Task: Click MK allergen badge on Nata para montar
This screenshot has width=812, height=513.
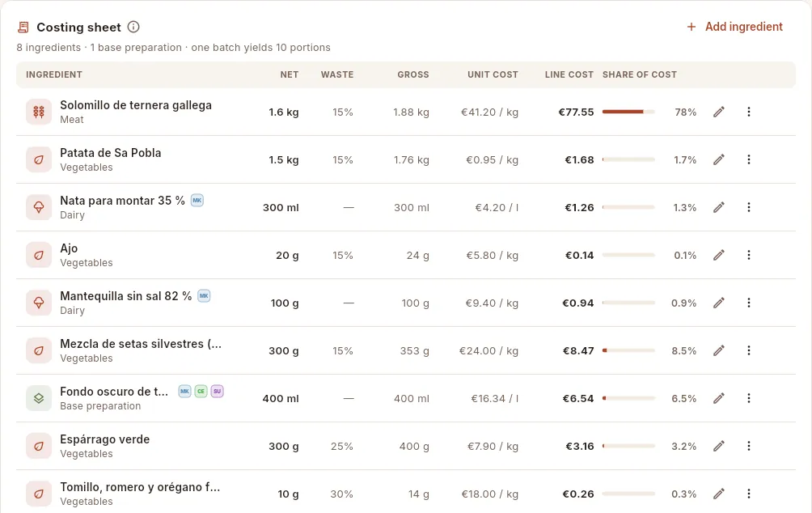Action: (197, 200)
